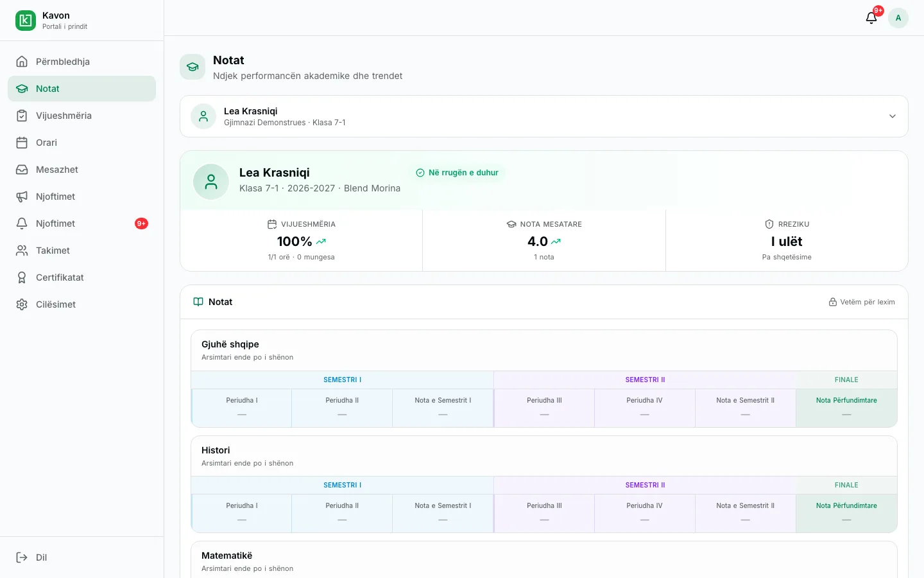Image resolution: width=924 pixels, height=578 pixels.
Task: Click the "Matematikë" subject title
Action: click(227, 556)
